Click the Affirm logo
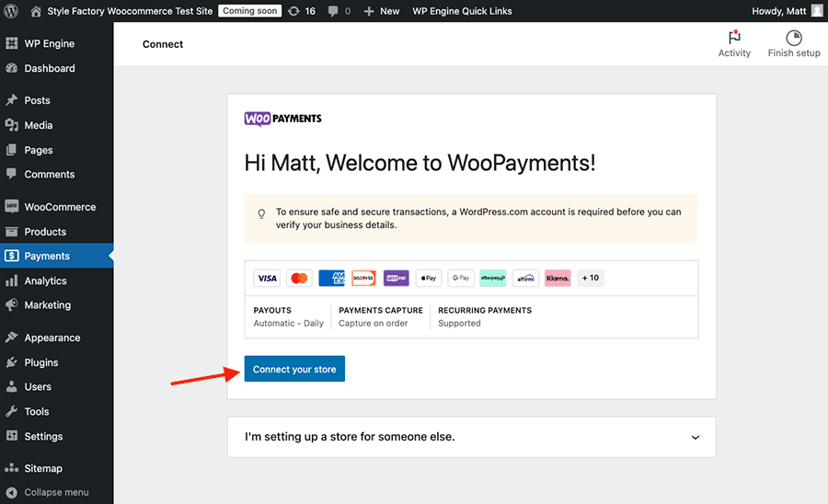Screen dimensions: 828x504 [525, 278]
